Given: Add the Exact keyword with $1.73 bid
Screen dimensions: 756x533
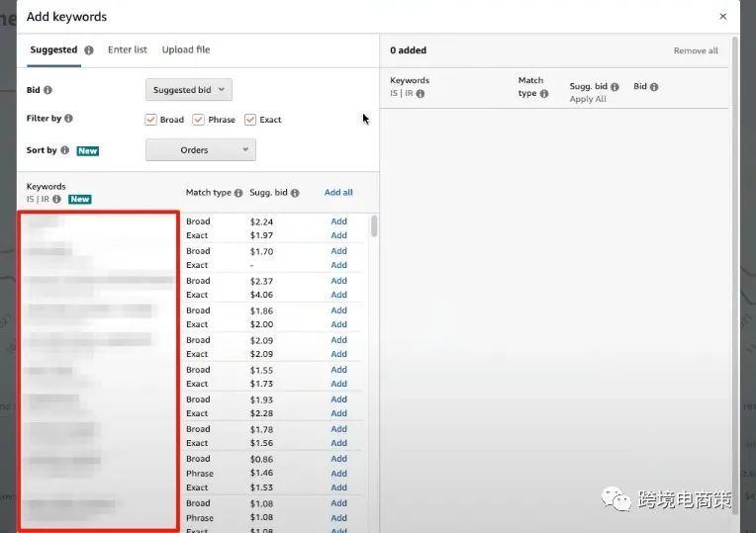Looking at the screenshot, I should [339, 384].
